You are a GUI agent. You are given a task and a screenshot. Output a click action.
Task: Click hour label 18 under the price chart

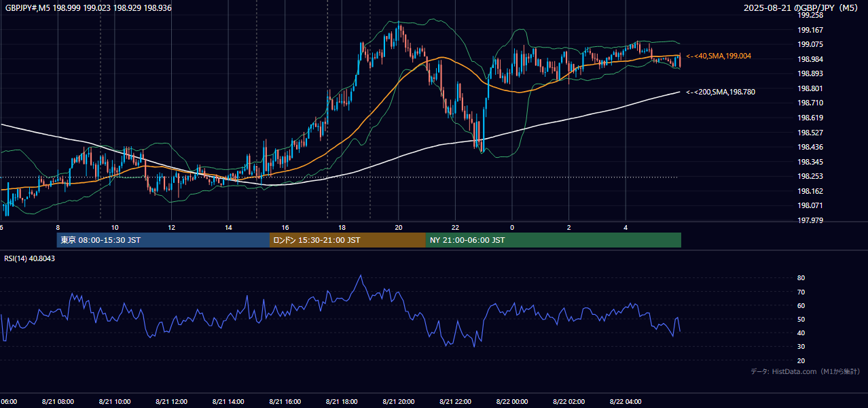coord(342,228)
